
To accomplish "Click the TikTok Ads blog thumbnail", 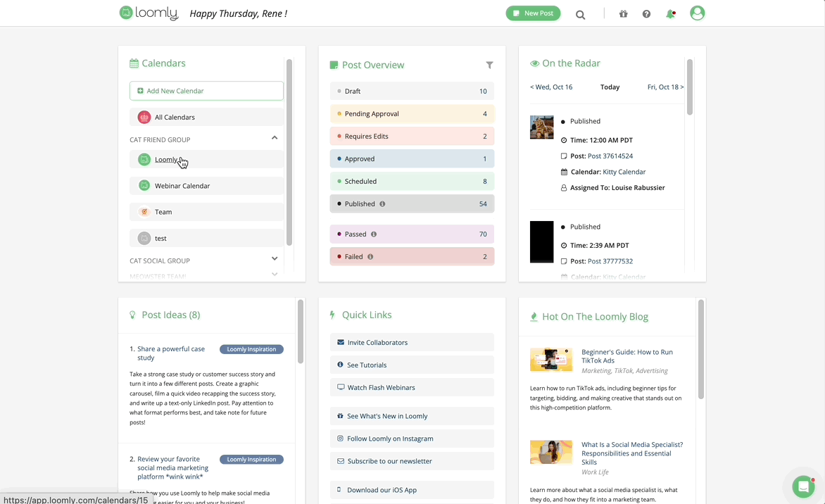I will point(551,359).
